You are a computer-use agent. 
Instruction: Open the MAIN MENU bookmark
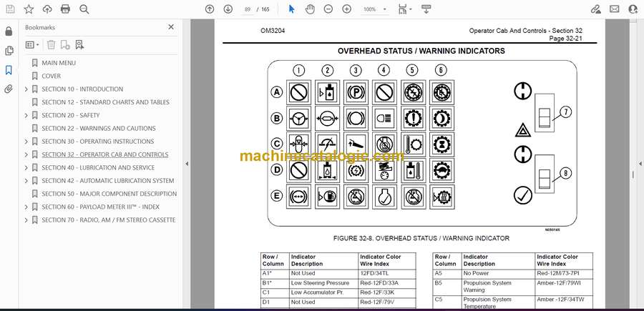(x=59, y=63)
